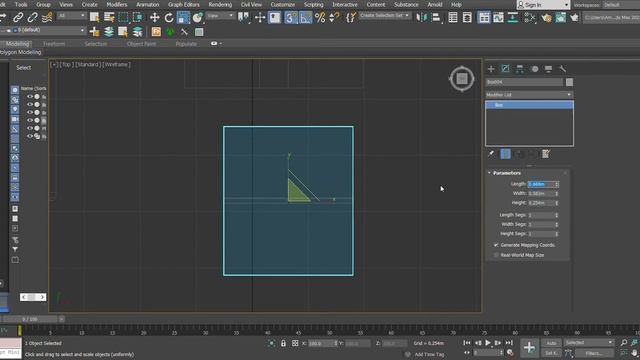This screenshot has width=640, height=360.
Task: Open selection filter All dropdown
Action: [71, 16]
